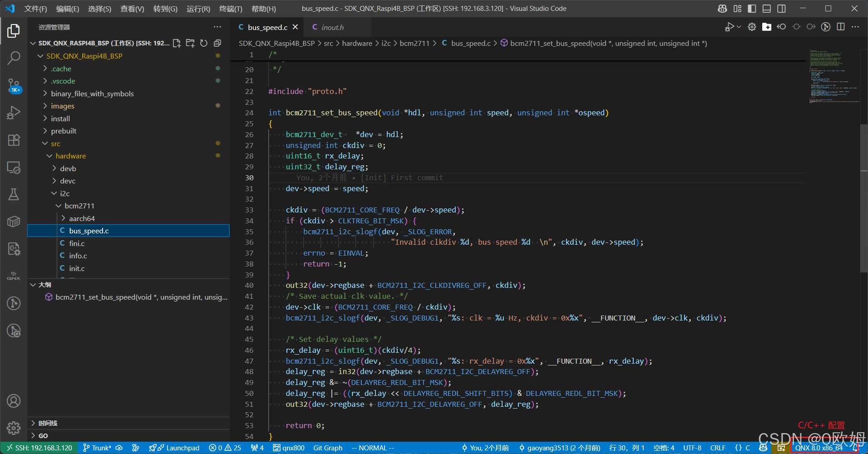Split the editor to the right
The image size is (868, 454).
tap(841, 27)
